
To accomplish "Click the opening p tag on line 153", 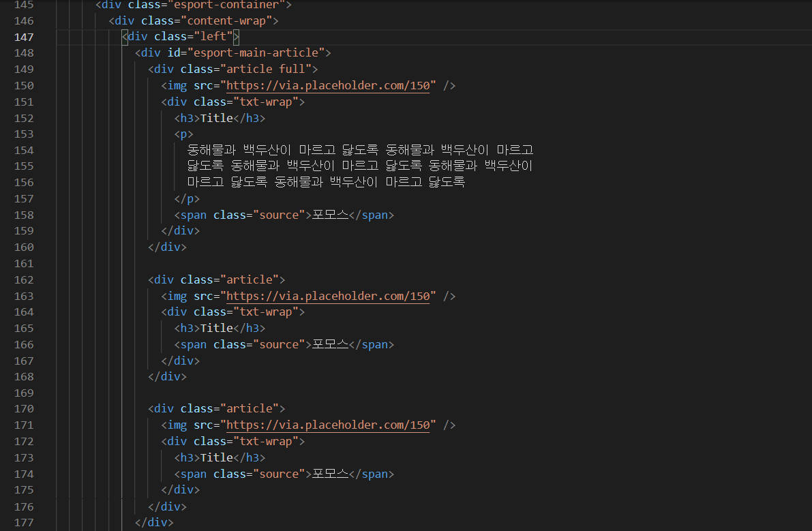I will [x=184, y=134].
